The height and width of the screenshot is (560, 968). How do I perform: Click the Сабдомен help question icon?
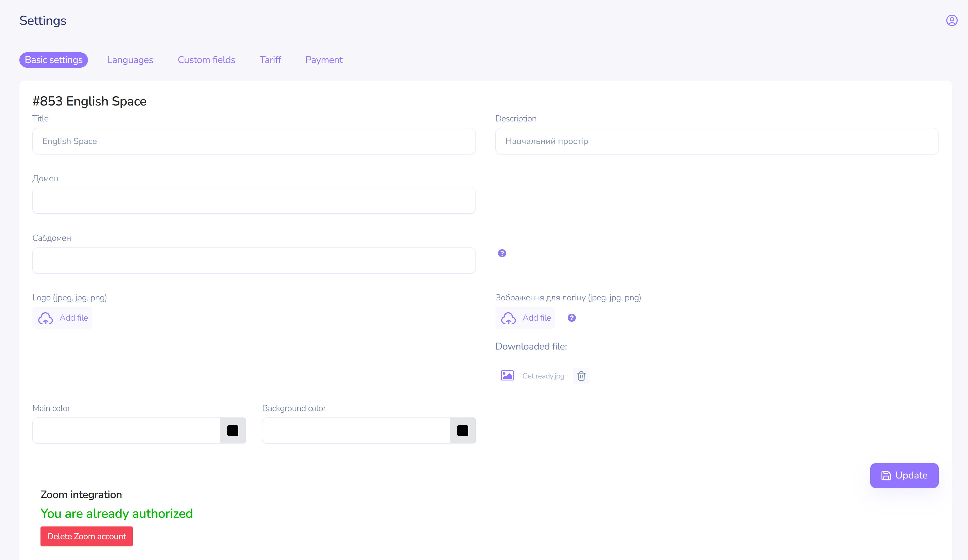coord(502,253)
